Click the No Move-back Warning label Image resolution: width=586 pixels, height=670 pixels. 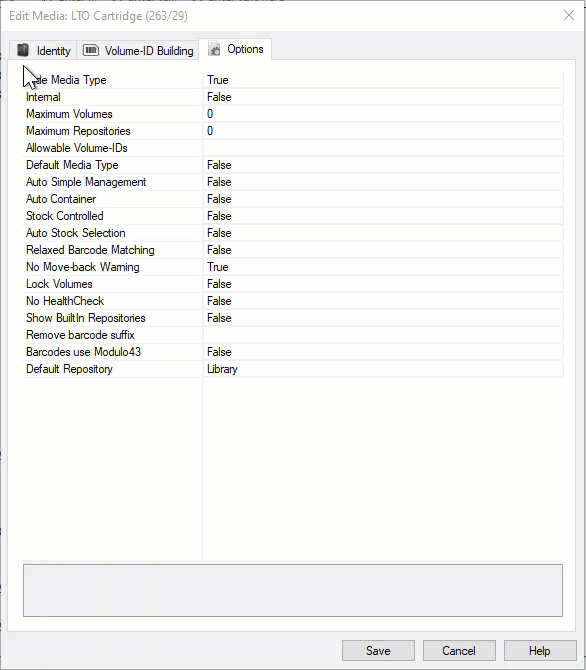[82, 267]
